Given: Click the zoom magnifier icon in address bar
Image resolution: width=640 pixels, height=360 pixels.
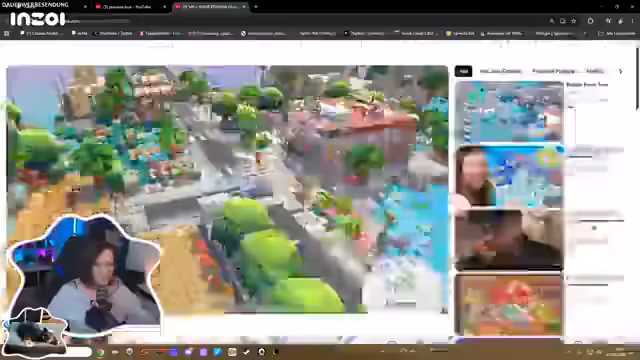Looking at the screenshot, I should pyautogui.click(x=552, y=21).
